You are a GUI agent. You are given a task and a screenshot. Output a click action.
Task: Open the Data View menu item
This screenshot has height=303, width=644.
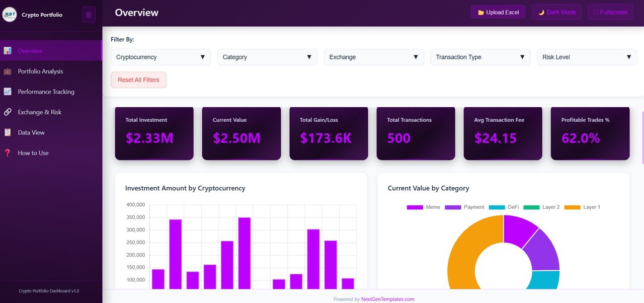[31, 132]
